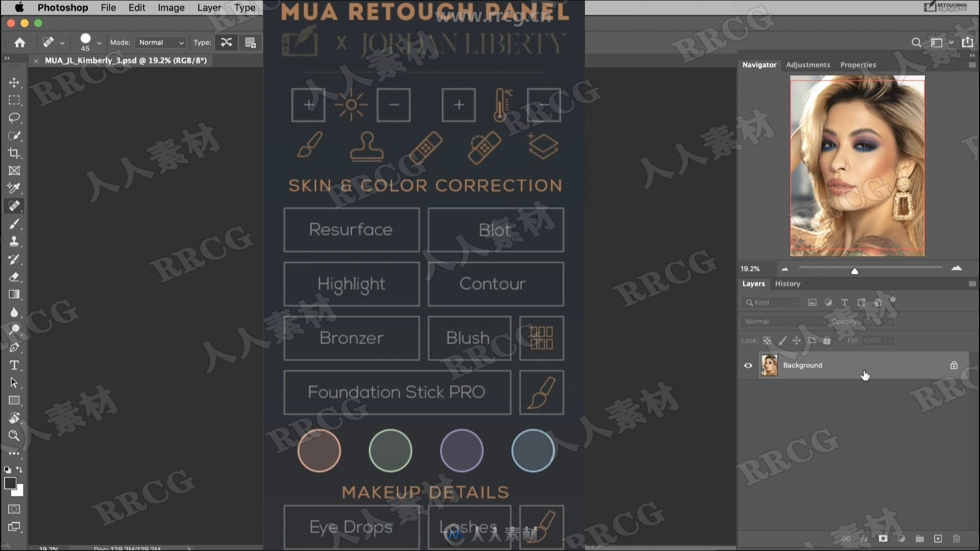The image size is (980, 551).
Task: Select the Rectangle shape tool
Action: [14, 400]
